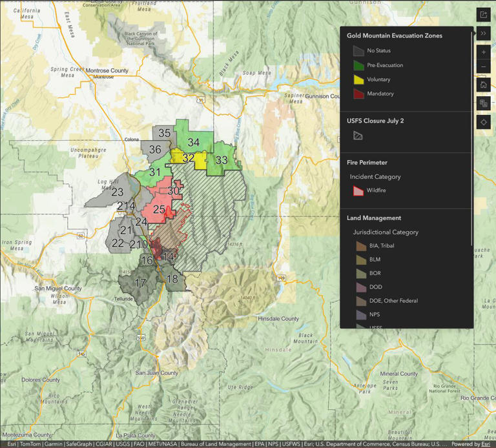Viewport: 496px width, 448px height.
Task: Click evacuation zone 23 on map
Action: pyautogui.click(x=117, y=192)
